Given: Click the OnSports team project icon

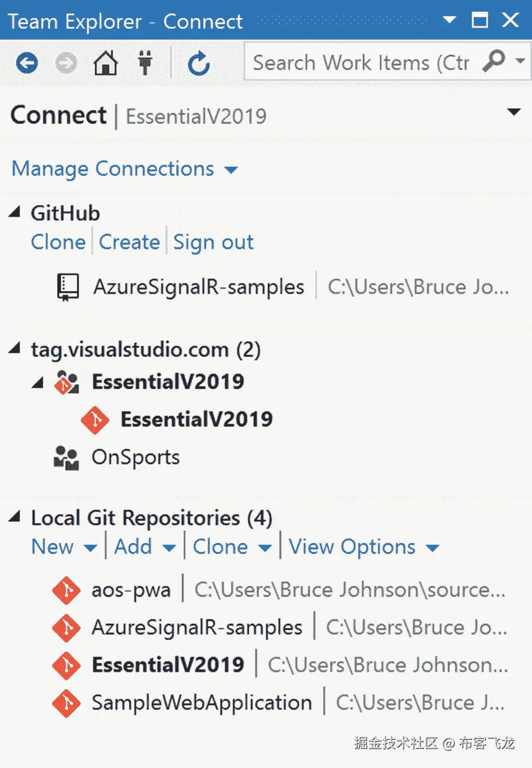Looking at the screenshot, I should tap(66, 458).
